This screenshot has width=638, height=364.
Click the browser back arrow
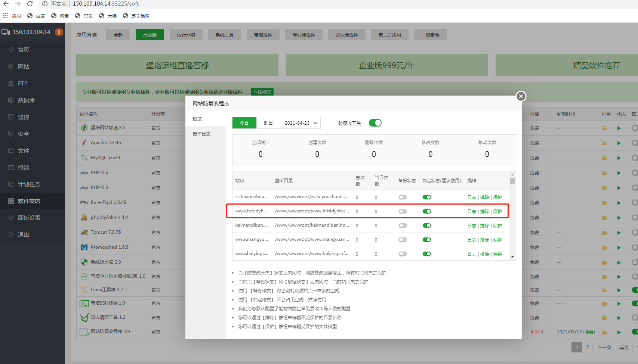(x=6, y=4)
